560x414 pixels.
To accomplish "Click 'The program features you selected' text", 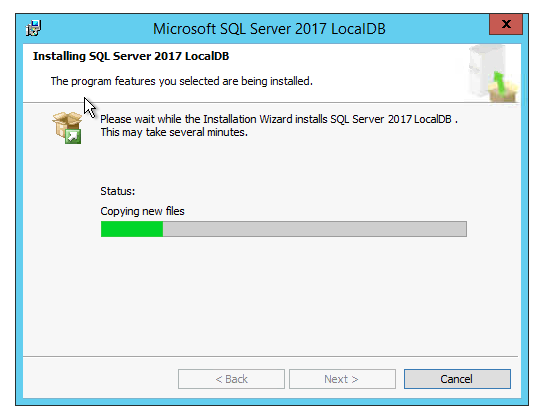I will click(181, 81).
